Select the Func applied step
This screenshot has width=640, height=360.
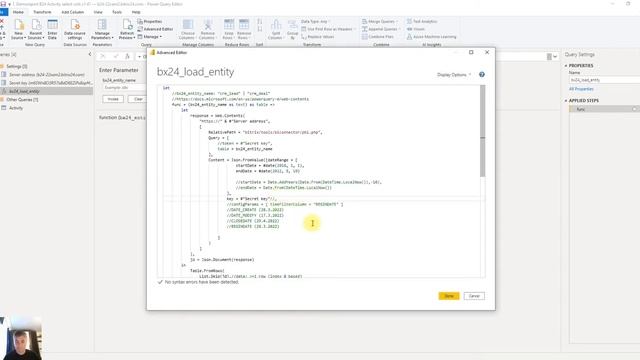click(x=604, y=109)
